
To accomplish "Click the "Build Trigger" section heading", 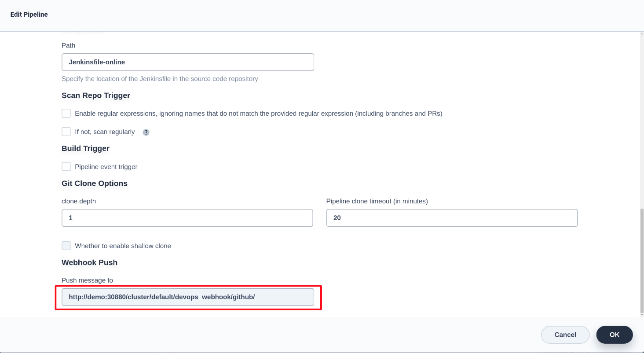I will pos(85,148).
